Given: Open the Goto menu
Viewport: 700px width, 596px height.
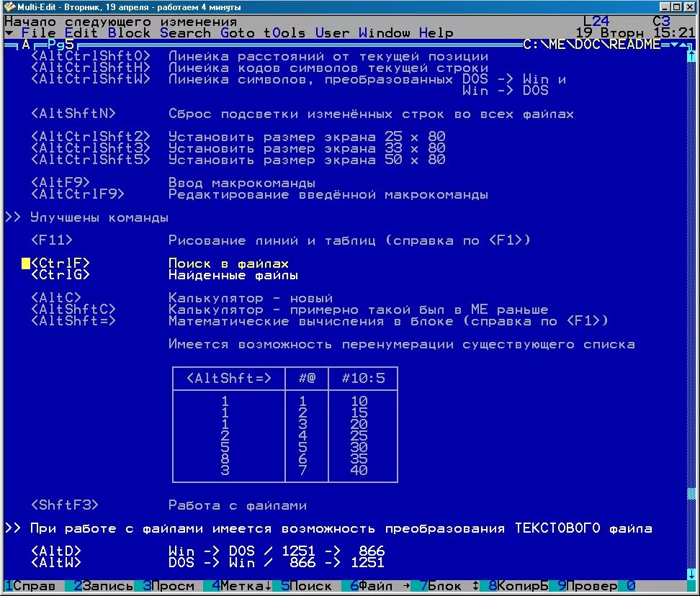Looking at the screenshot, I should point(238,33).
